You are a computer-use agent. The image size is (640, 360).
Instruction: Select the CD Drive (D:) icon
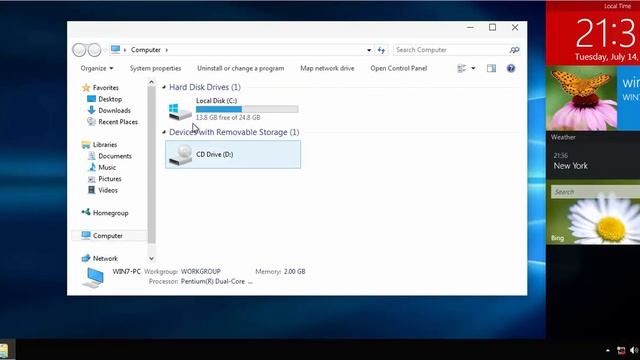pyautogui.click(x=180, y=155)
